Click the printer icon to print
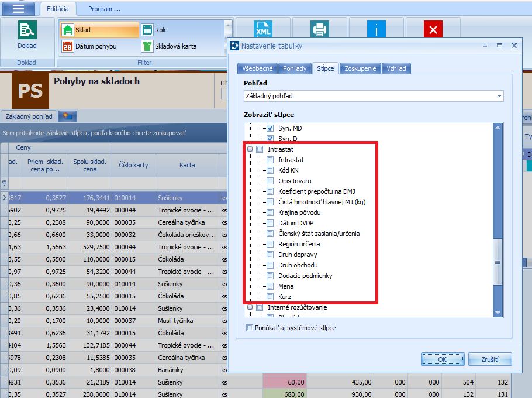The height and width of the screenshot is (398, 532). coord(320,29)
